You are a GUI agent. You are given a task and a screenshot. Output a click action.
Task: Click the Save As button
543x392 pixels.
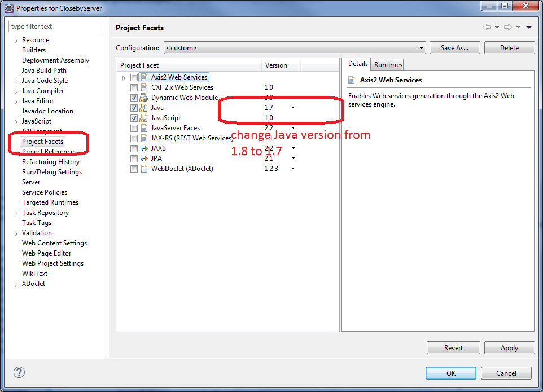point(454,47)
